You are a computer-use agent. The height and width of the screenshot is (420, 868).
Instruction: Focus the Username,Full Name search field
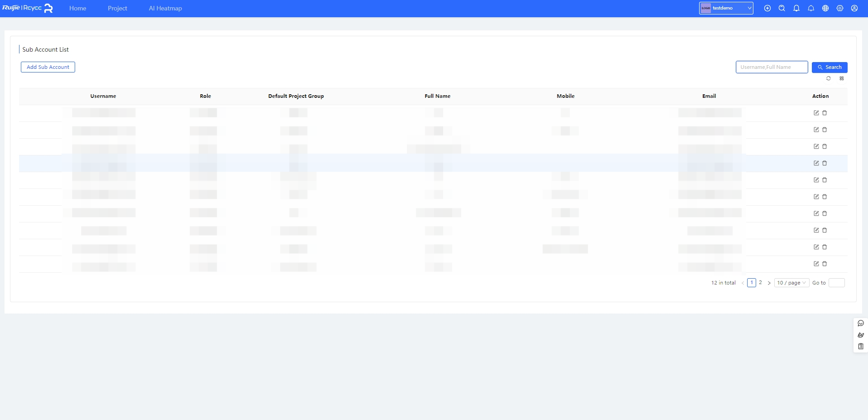point(772,67)
